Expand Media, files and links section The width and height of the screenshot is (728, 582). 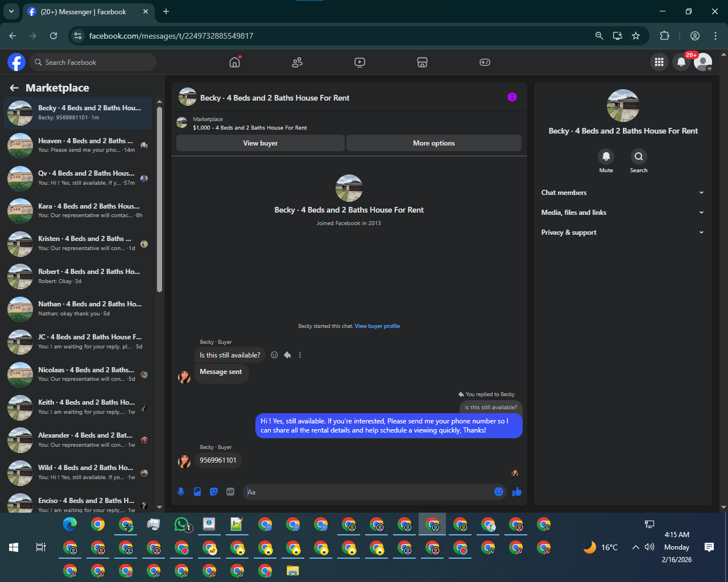(623, 213)
